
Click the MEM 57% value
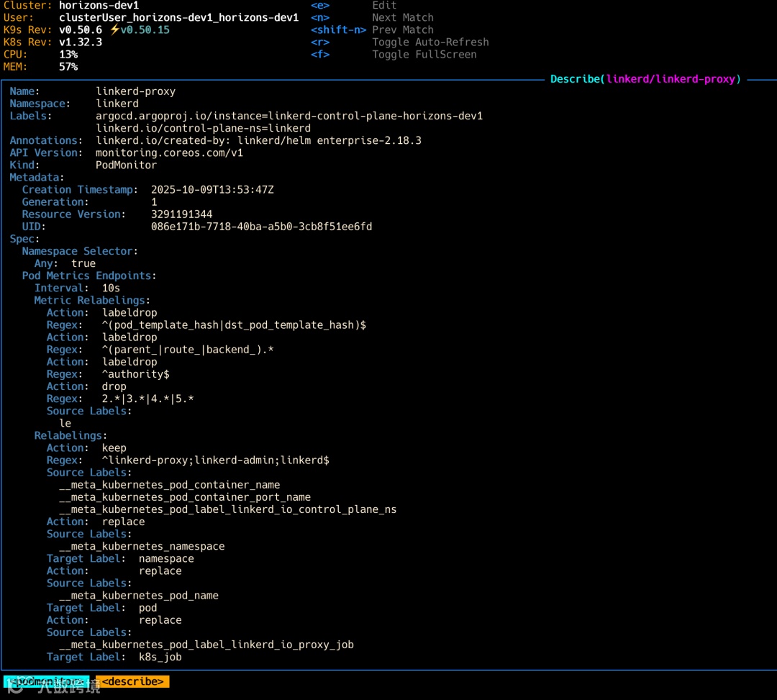coord(68,67)
